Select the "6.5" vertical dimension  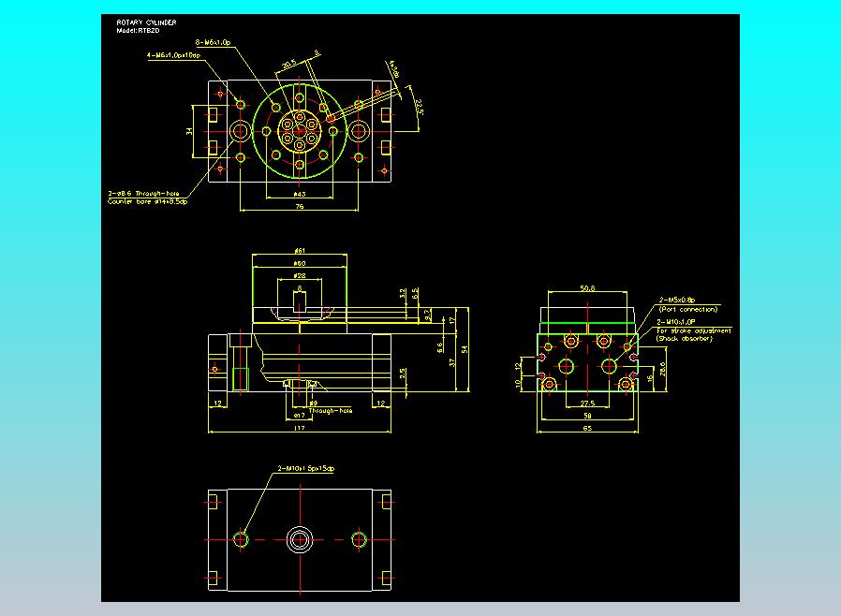415,293
